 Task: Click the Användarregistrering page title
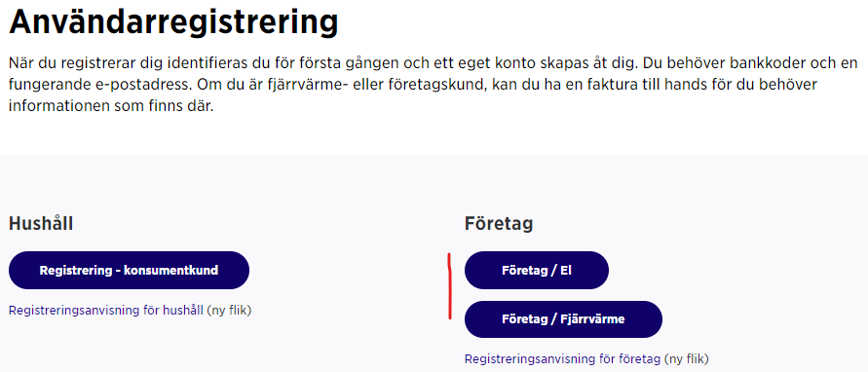[x=173, y=21]
